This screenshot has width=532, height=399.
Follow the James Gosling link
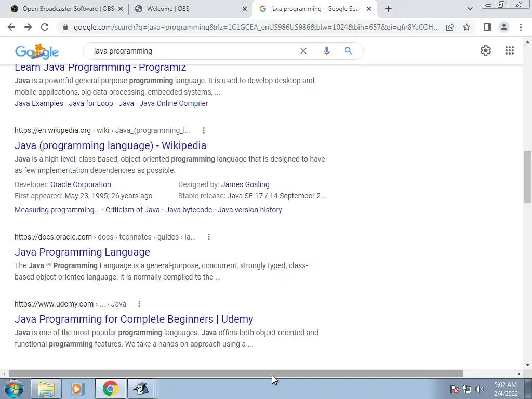[x=245, y=184]
